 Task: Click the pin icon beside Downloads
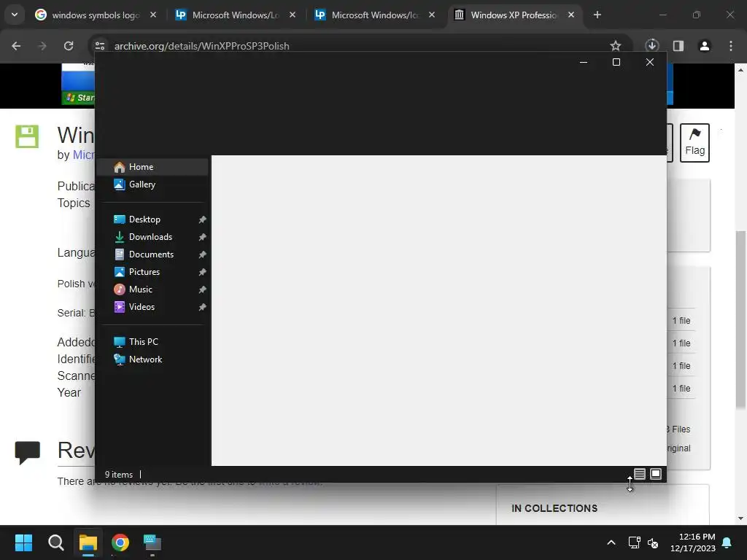point(203,237)
